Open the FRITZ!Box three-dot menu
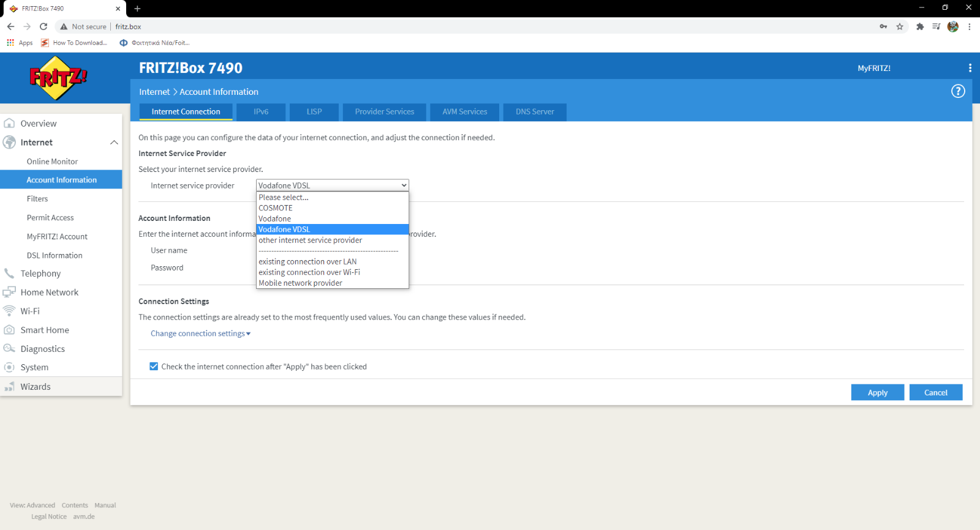Image resolution: width=980 pixels, height=530 pixels. pos(970,68)
